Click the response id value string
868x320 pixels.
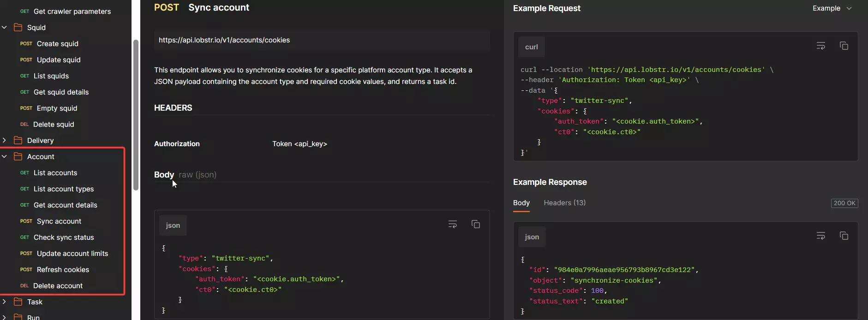(x=624, y=270)
